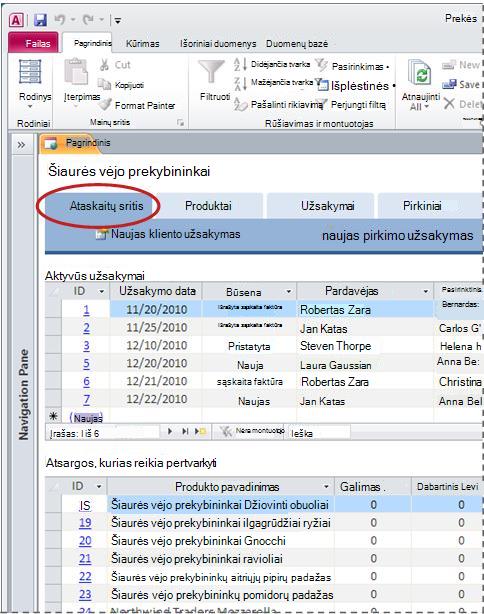Click the Įterpimas paste clipboard icon
Screen dimensions: 484x614
pyautogui.click(x=76, y=71)
